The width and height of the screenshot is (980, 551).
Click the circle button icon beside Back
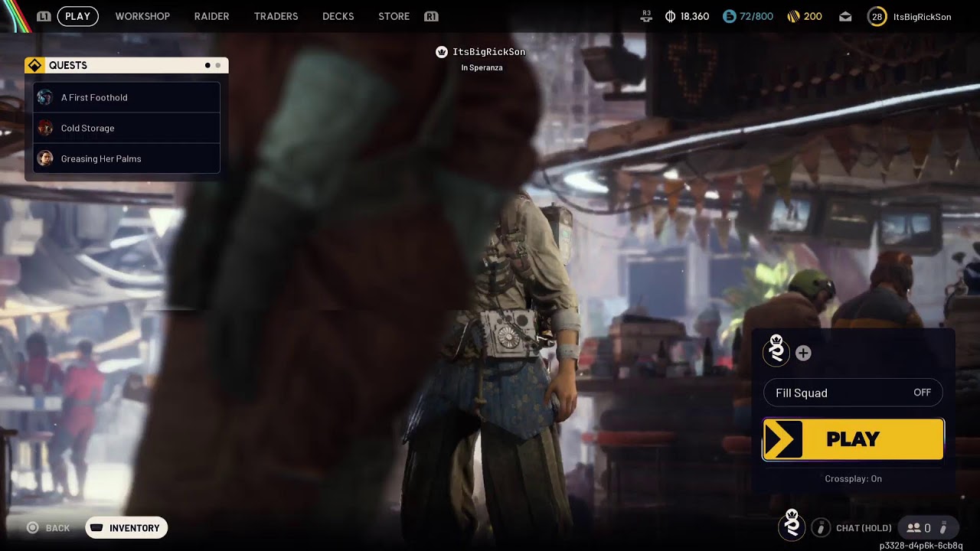coord(32,528)
